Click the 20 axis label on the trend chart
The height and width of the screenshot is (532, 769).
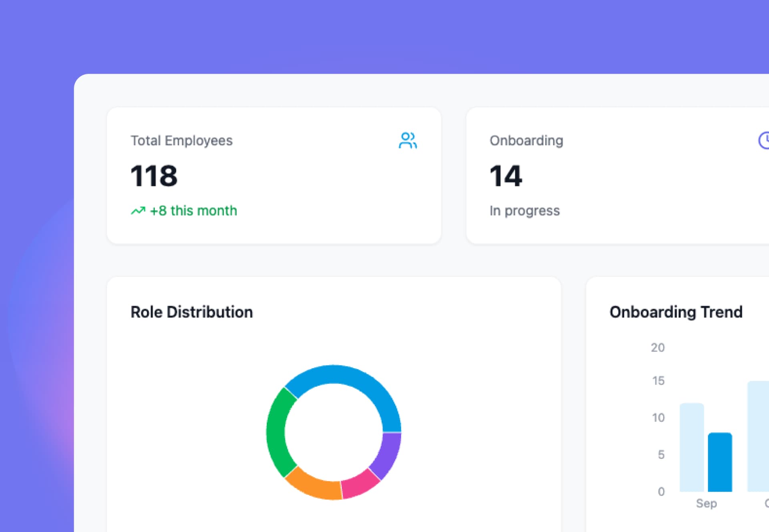coord(657,347)
